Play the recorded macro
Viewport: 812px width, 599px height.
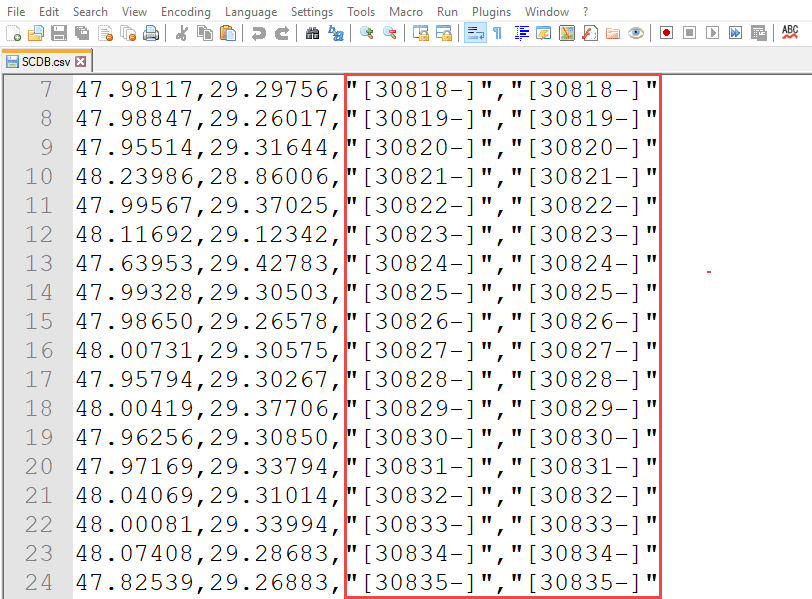[x=712, y=33]
